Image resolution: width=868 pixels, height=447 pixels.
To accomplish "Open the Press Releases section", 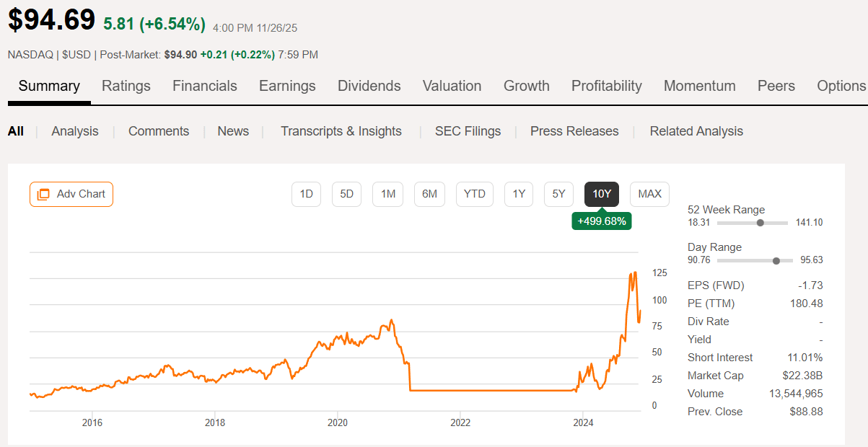I will [x=574, y=130].
